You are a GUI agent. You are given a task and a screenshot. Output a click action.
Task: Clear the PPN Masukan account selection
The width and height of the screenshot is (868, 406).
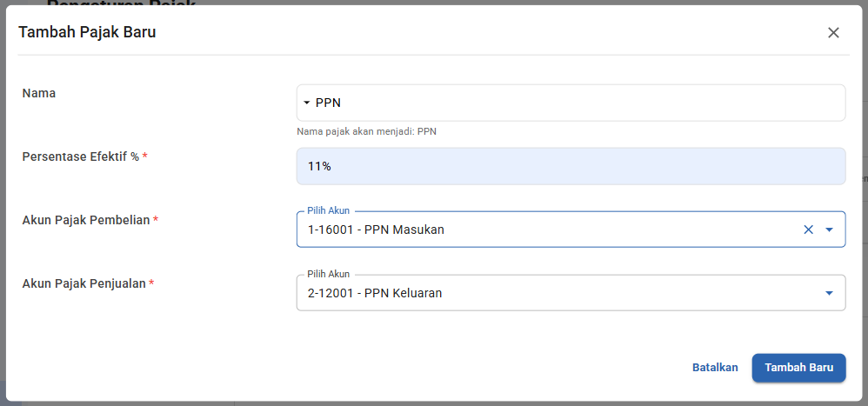pos(808,230)
